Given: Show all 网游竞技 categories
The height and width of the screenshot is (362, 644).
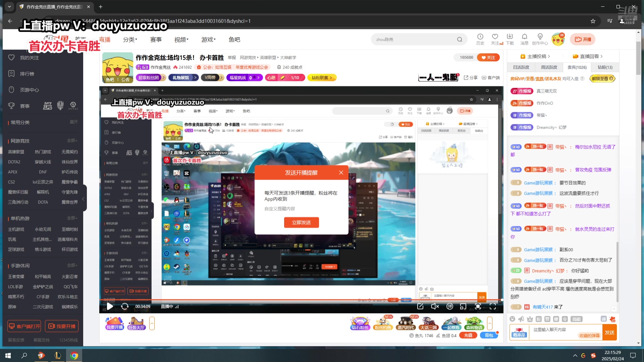Looking at the screenshot, I should (x=72, y=140).
